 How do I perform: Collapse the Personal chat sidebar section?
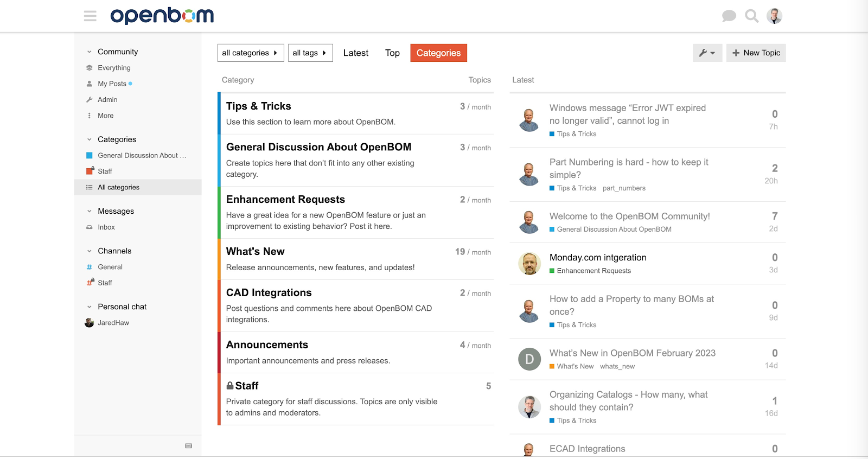pyautogui.click(x=90, y=307)
